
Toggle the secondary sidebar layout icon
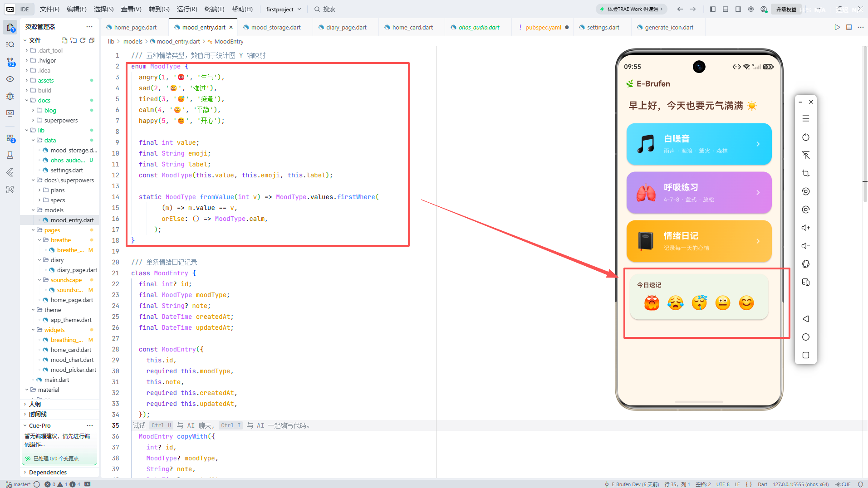738,9
